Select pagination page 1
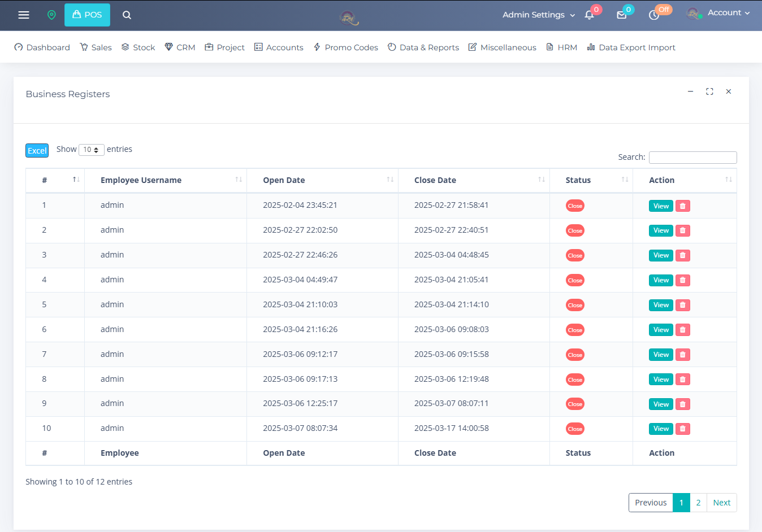762x532 pixels. [x=681, y=503]
